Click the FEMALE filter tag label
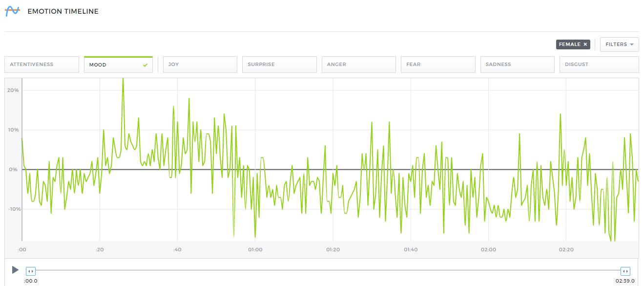The image size is (644, 286). pos(569,44)
